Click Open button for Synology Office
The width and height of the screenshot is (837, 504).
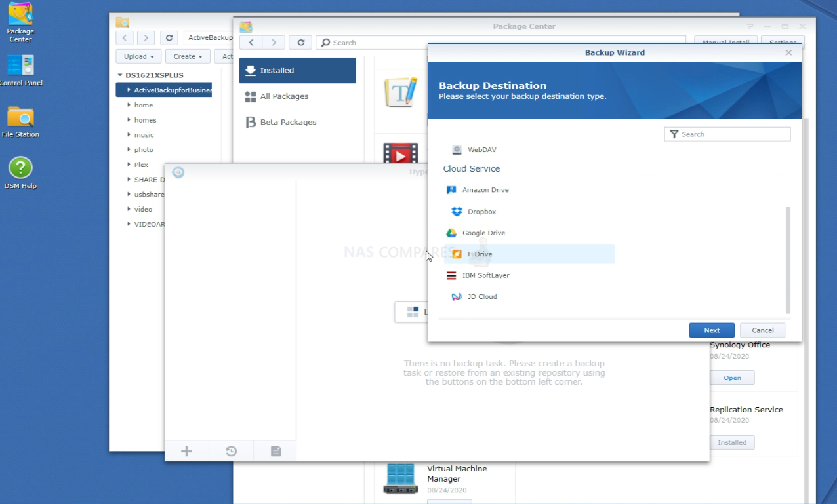[732, 378]
